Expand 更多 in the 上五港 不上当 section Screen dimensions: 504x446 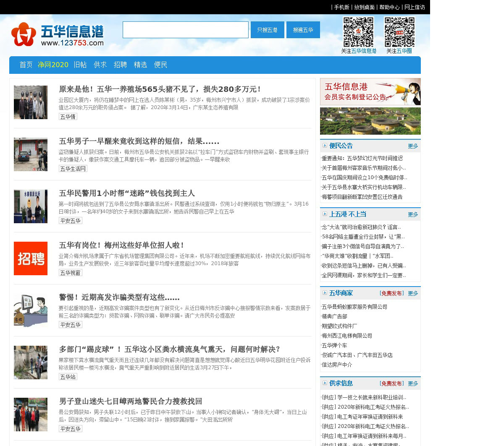pos(413,214)
